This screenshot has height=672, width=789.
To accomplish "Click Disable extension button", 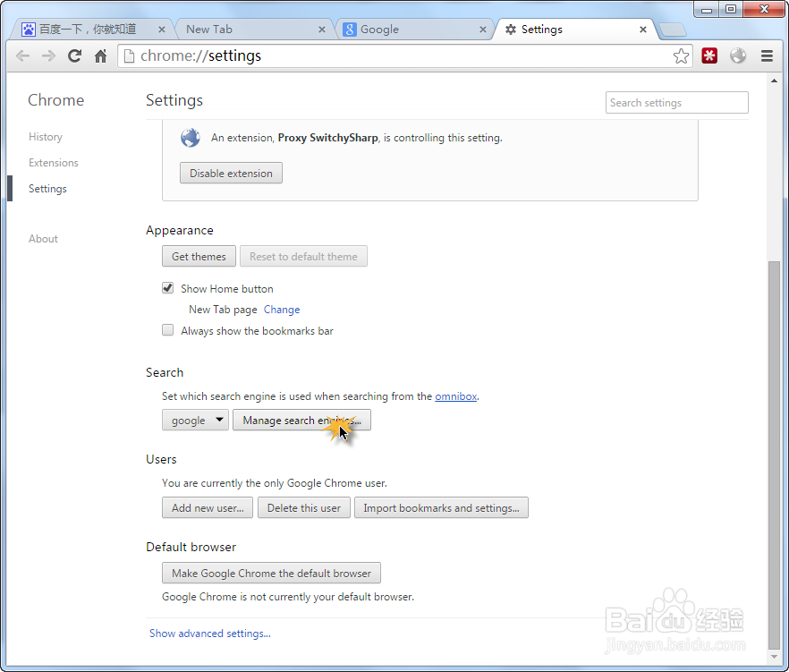I will coord(231,174).
